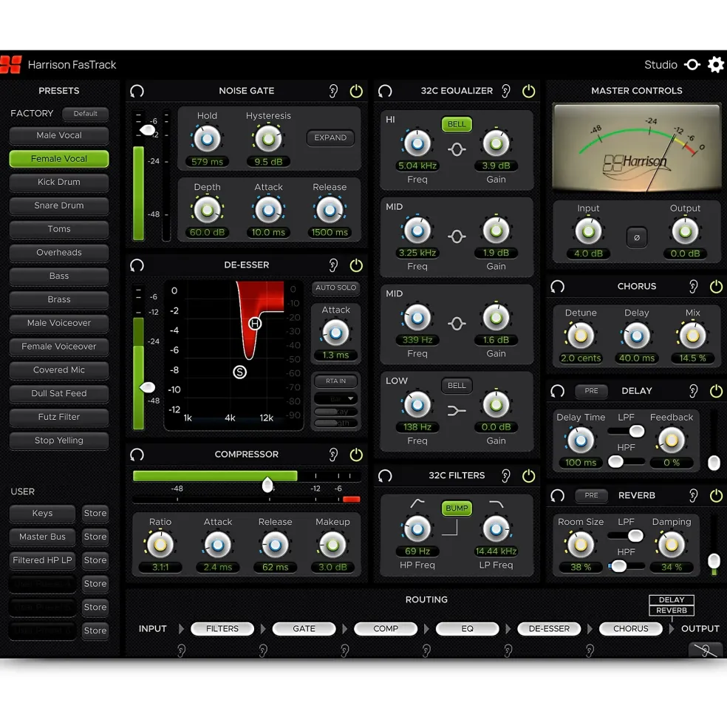Click Reverb HPF slider handle
Viewport: 727px width, 728px height.
[x=618, y=565]
